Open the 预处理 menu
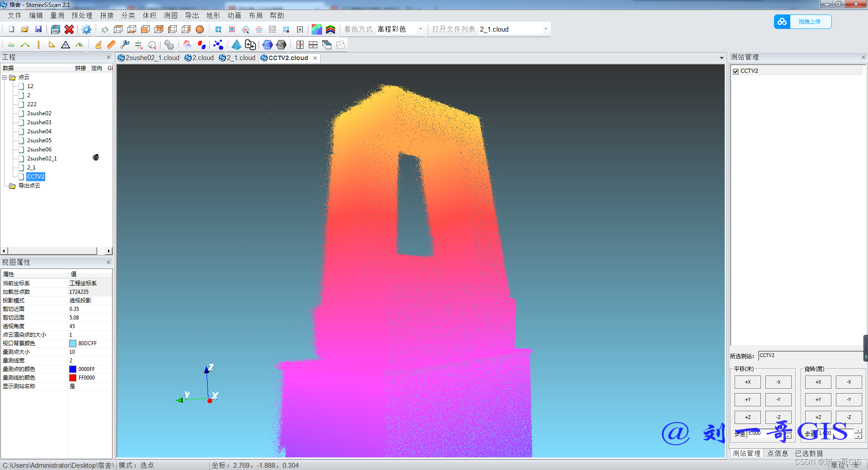This screenshot has height=470, width=868. tap(82, 15)
